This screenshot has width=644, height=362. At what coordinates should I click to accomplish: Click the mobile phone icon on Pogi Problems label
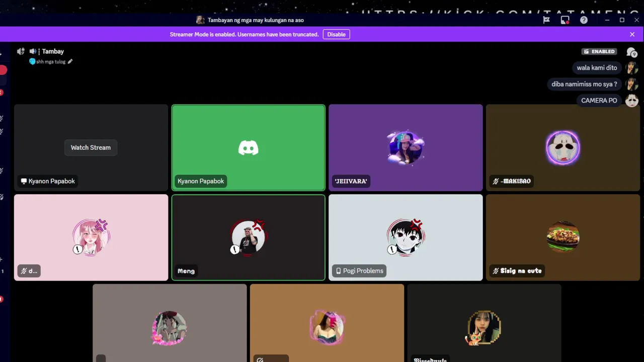(x=339, y=270)
